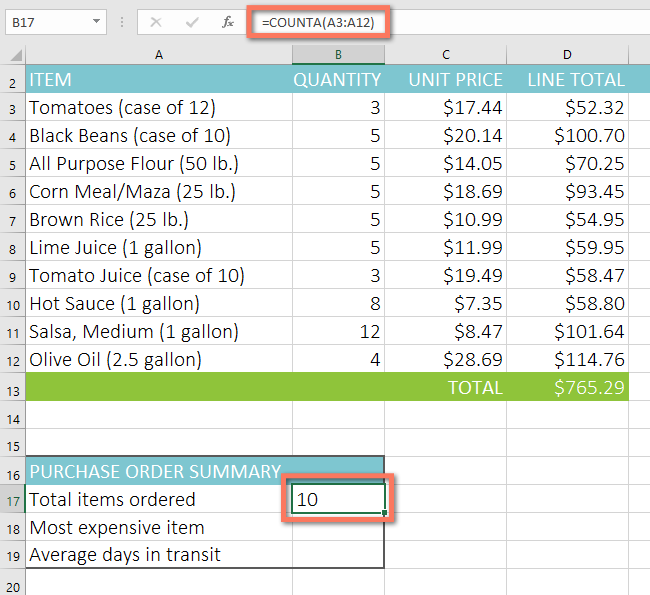Open the Insert Function fx dialog
Image resolution: width=650 pixels, height=595 pixels.
pyautogui.click(x=227, y=21)
